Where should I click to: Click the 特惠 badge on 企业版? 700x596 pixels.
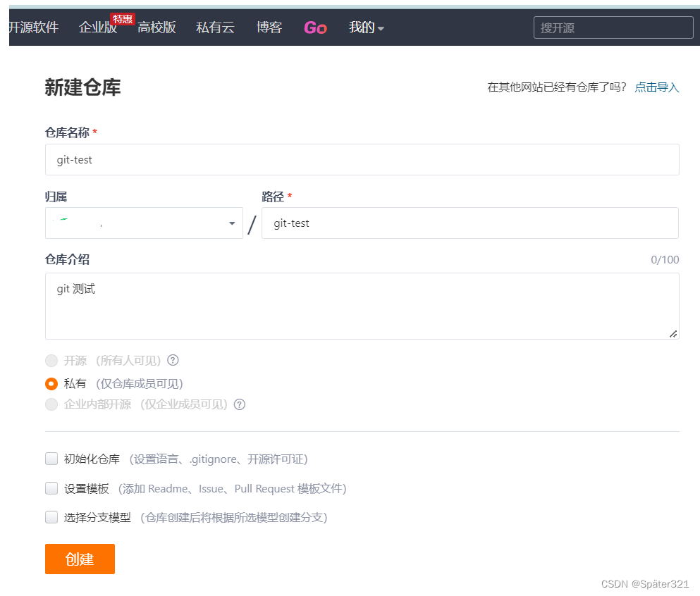pos(123,19)
